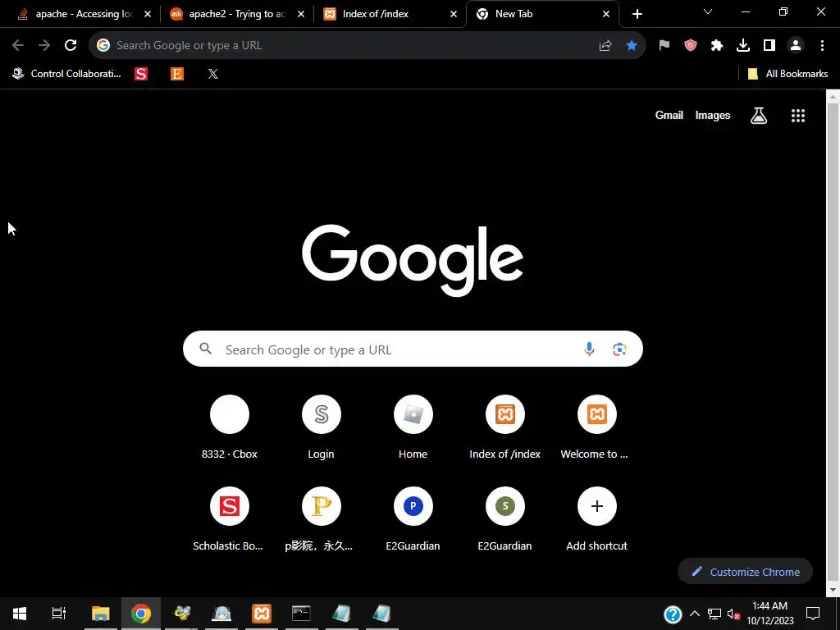Open the orange E bookmark in bookmarks bar
Viewport: 840px width, 630px height.
click(x=177, y=74)
